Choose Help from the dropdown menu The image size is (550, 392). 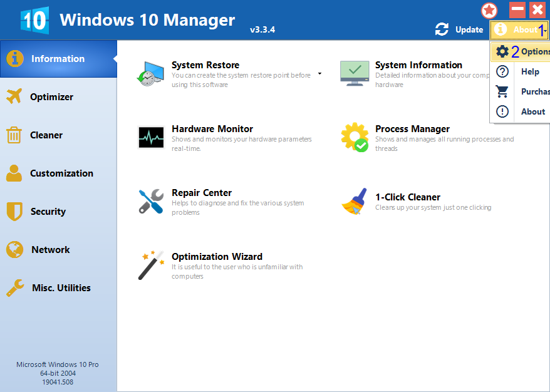(521, 71)
